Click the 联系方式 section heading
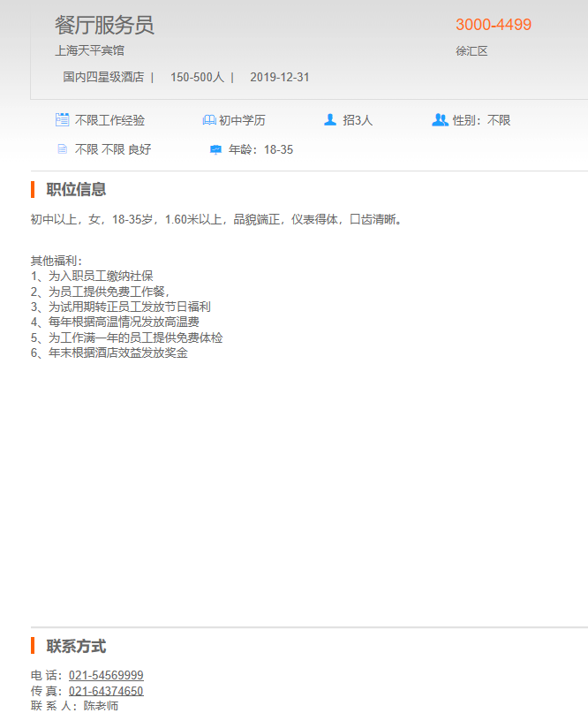This screenshot has width=588, height=713. click(x=76, y=646)
